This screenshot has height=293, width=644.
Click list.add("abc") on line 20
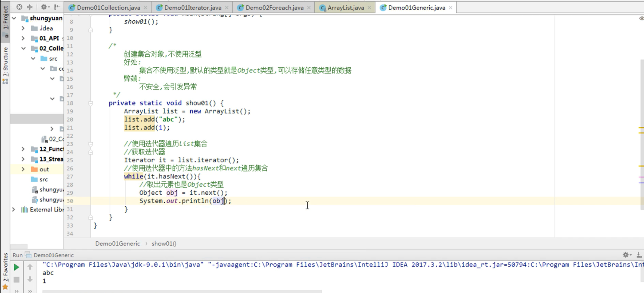click(154, 119)
